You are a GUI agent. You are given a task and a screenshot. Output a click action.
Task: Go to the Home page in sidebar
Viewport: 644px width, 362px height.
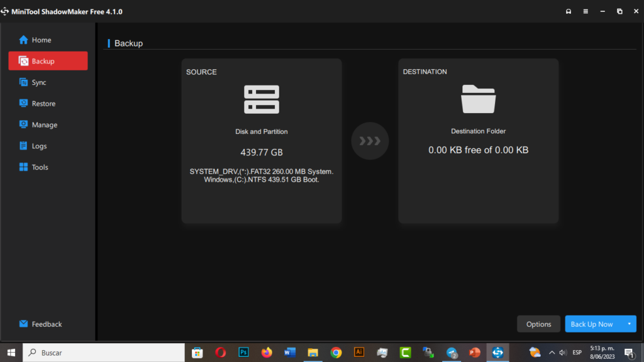(x=41, y=40)
